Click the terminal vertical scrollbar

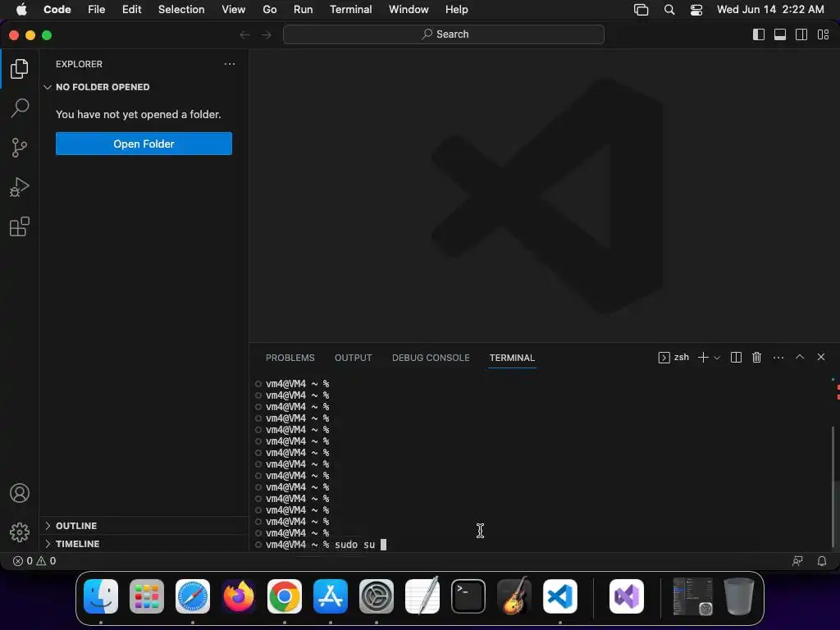click(x=833, y=487)
